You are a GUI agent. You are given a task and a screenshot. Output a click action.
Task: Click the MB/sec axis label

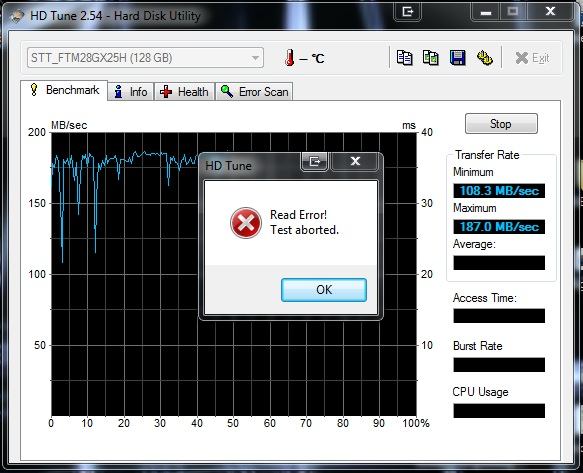pos(69,125)
